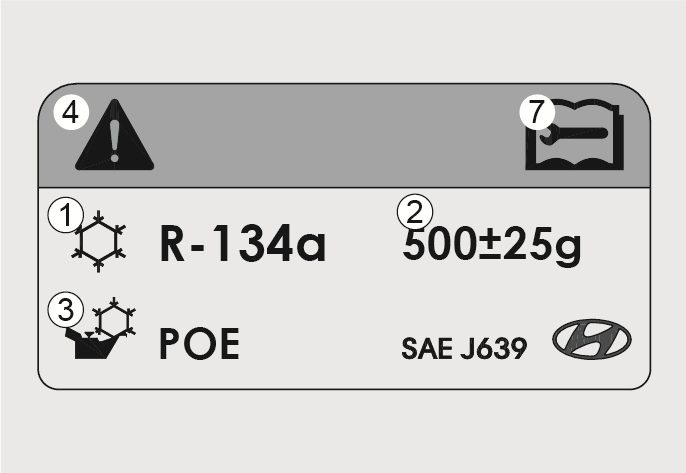
Task: Click the light background above the label
Action: pyautogui.click(x=343, y=42)
